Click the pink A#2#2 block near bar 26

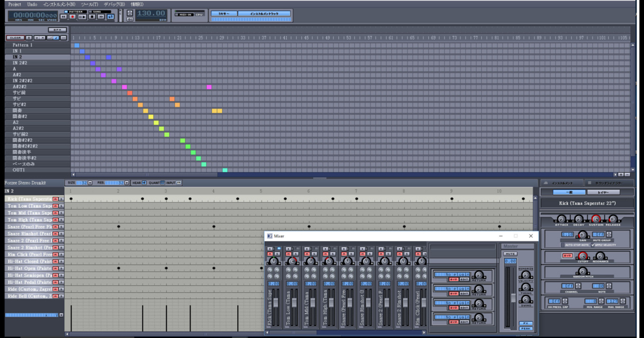[209, 87]
